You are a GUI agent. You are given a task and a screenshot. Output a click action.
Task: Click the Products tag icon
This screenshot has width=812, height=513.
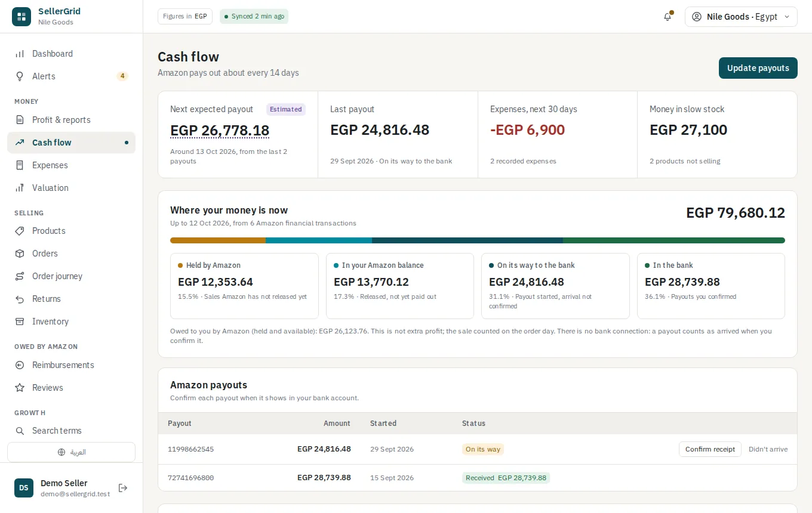pyautogui.click(x=20, y=231)
